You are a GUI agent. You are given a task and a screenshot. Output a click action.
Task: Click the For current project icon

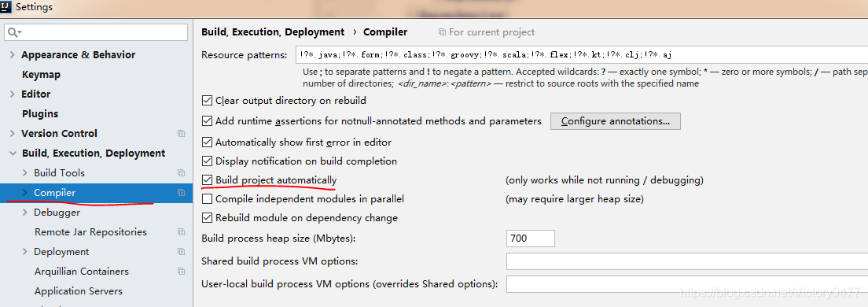point(442,33)
